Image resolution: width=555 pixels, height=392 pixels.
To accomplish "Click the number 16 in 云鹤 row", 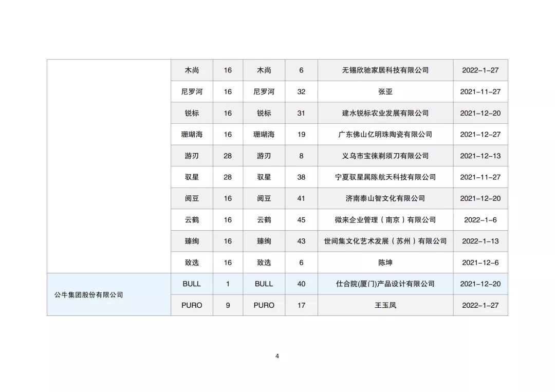I will click(x=228, y=220).
